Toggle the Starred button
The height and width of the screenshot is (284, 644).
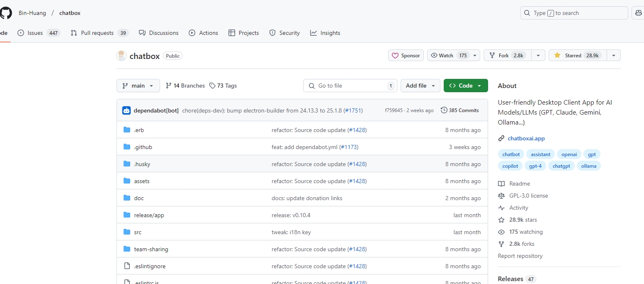click(578, 55)
